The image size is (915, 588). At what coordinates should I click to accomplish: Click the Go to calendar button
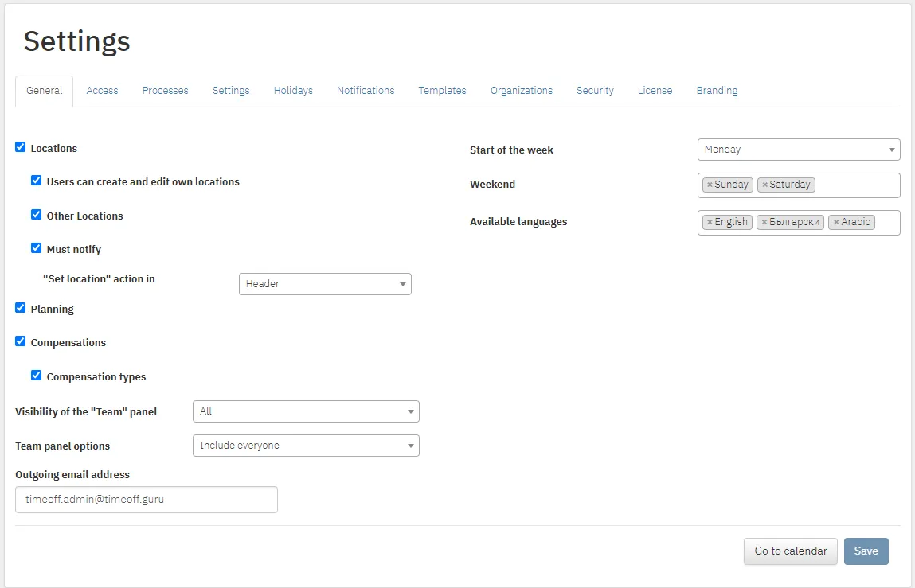[x=791, y=551]
